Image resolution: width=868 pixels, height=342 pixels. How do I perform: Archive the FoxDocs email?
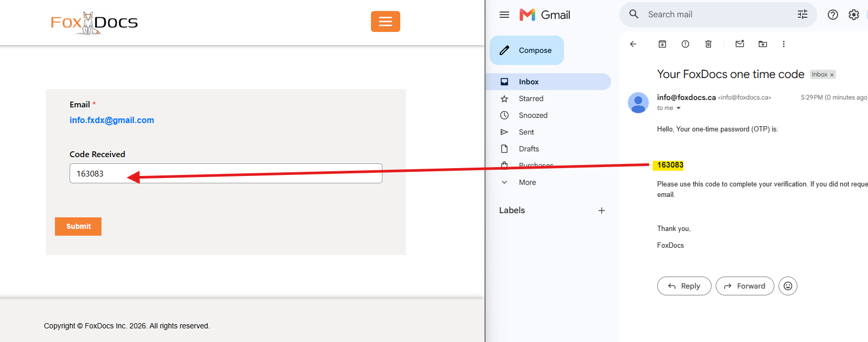(662, 44)
